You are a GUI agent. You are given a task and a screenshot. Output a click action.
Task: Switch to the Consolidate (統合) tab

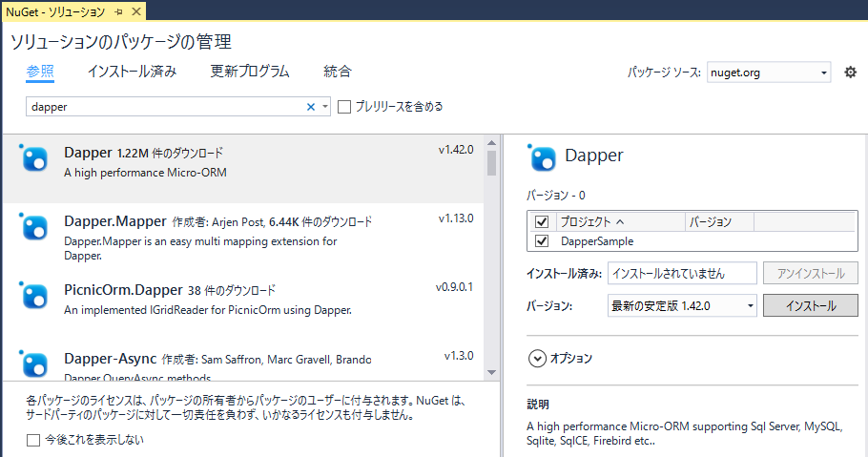point(337,71)
